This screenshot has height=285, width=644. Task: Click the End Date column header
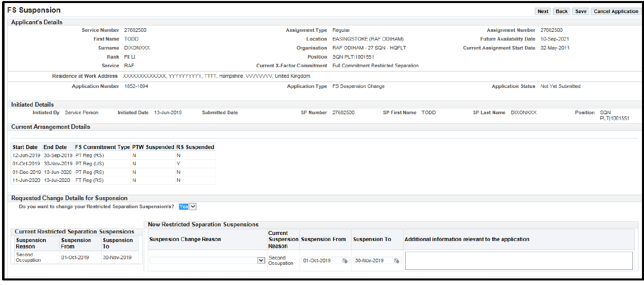click(x=55, y=147)
